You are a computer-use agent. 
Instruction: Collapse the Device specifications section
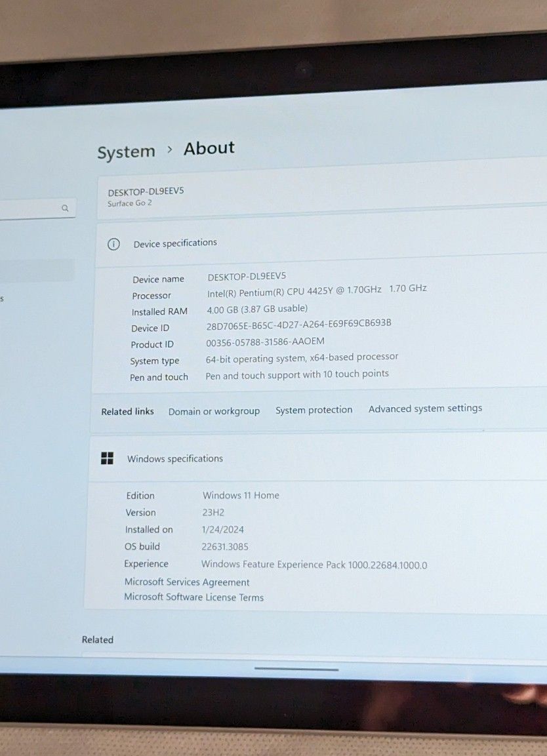point(328,243)
